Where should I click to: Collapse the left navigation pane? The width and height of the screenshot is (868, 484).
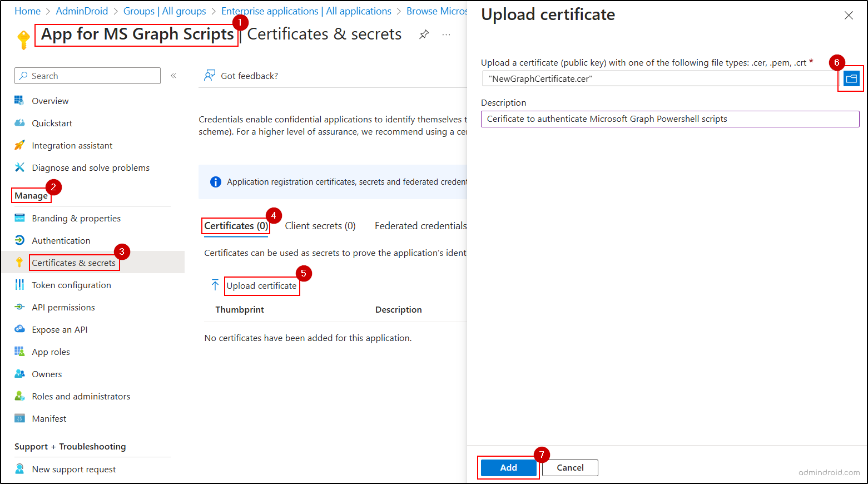tap(173, 75)
